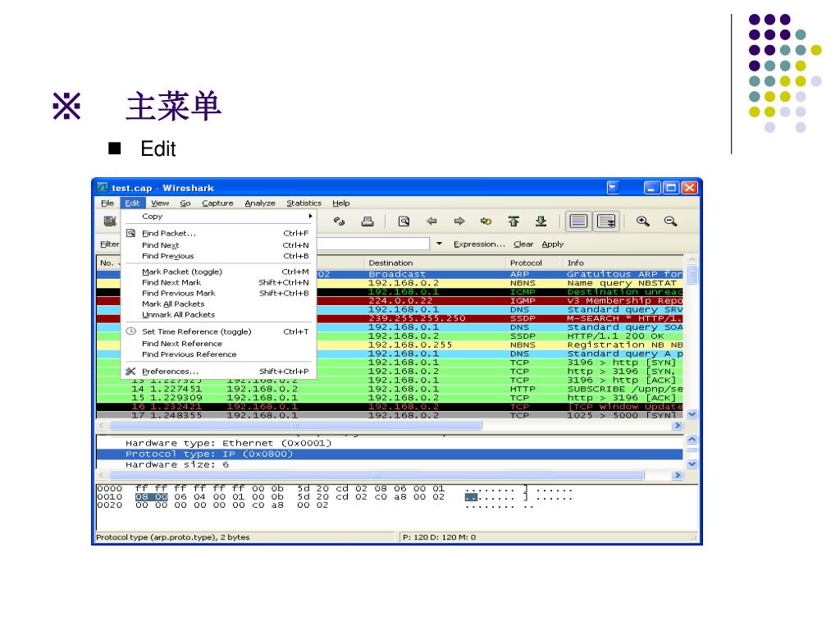Open the filter history dropdown arrow
This screenshot has height=630, width=840.
click(x=440, y=244)
